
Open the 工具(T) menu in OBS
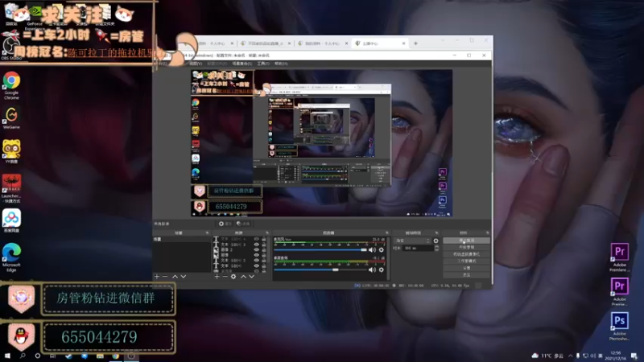point(263,64)
